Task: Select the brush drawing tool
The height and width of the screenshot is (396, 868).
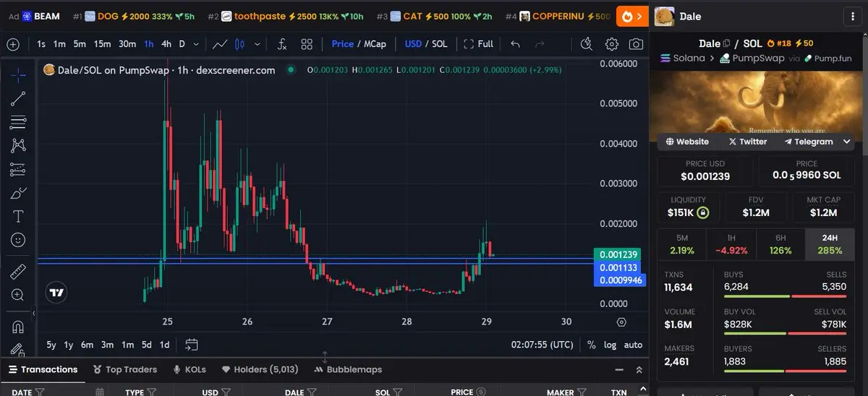Action: [x=18, y=193]
